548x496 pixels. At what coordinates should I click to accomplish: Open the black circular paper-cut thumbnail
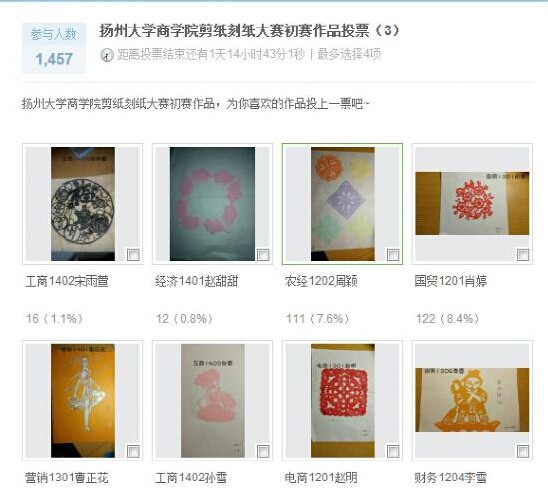(x=83, y=204)
